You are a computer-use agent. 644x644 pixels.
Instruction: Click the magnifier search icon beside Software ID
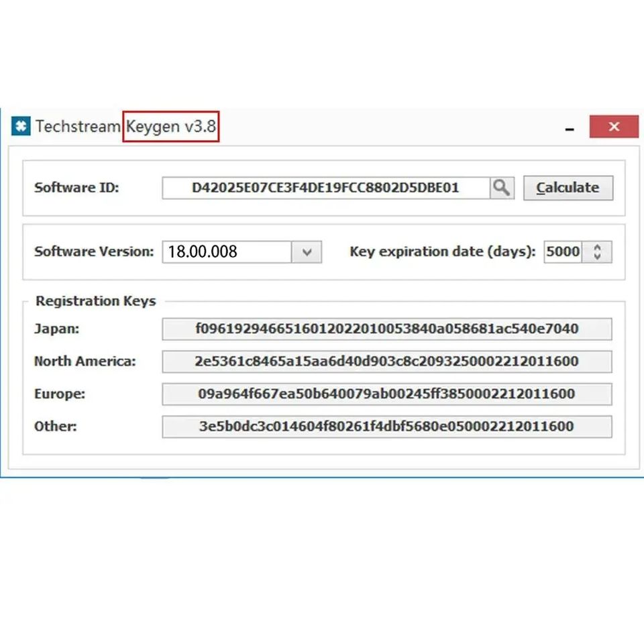tap(502, 188)
